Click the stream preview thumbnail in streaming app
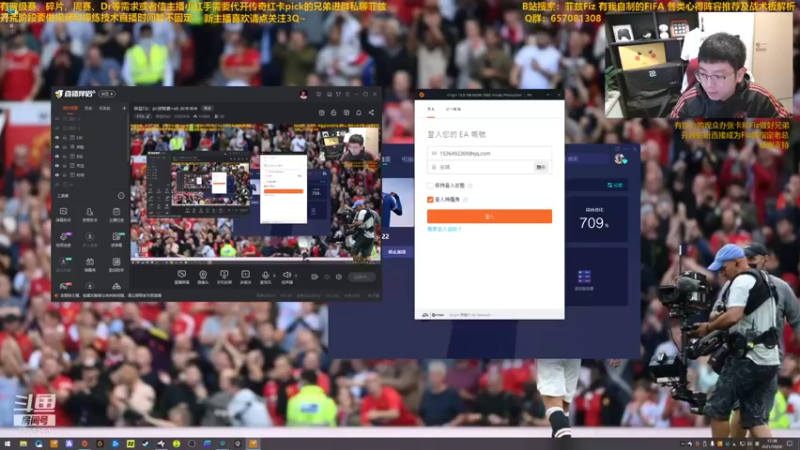This screenshot has height=450, width=800. point(255,192)
